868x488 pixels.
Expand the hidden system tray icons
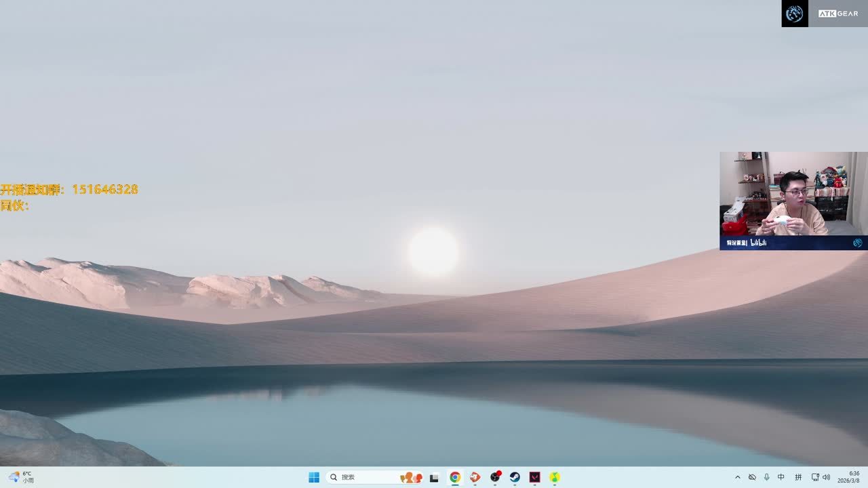pyautogui.click(x=738, y=477)
